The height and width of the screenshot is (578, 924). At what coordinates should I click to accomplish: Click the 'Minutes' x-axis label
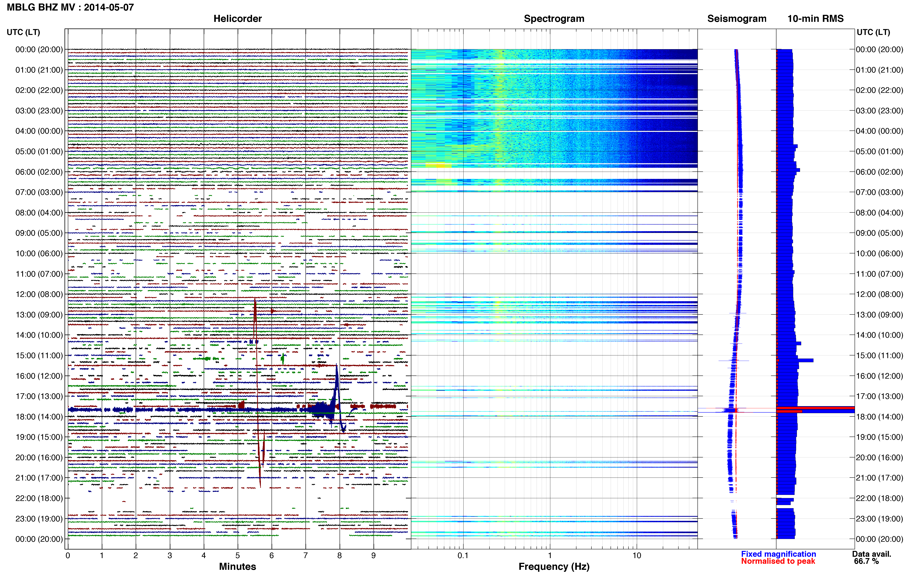(x=238, y=566)
